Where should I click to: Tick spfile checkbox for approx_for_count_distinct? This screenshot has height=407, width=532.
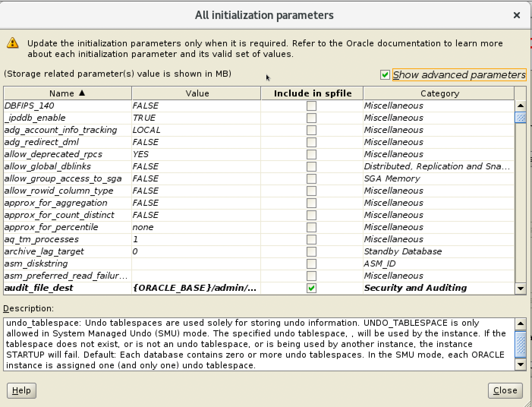coord(312,215)
